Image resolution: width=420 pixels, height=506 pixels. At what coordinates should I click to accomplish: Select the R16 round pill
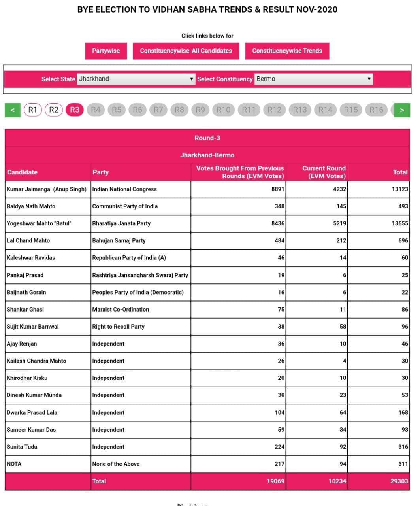pyautogui.click(x=377, y=110)
